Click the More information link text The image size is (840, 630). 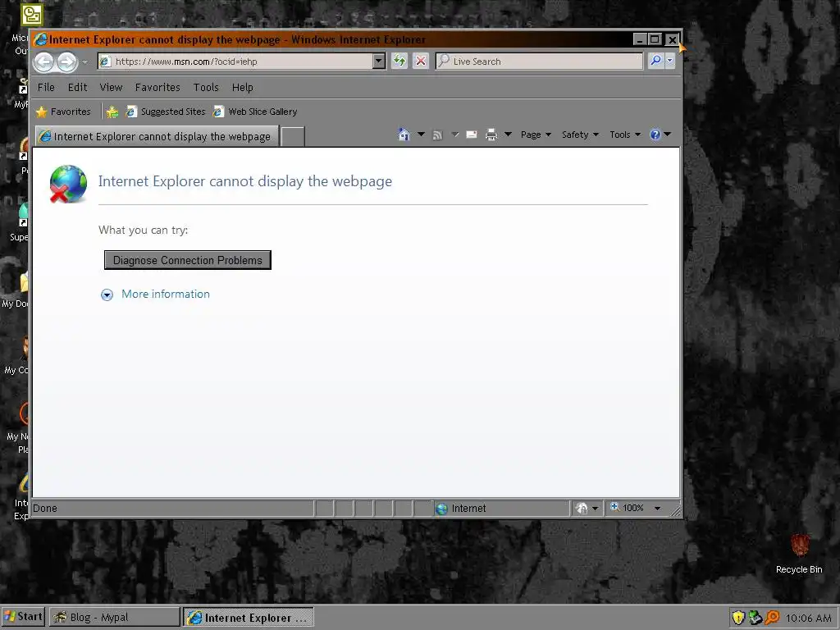[x=166, y=294]
